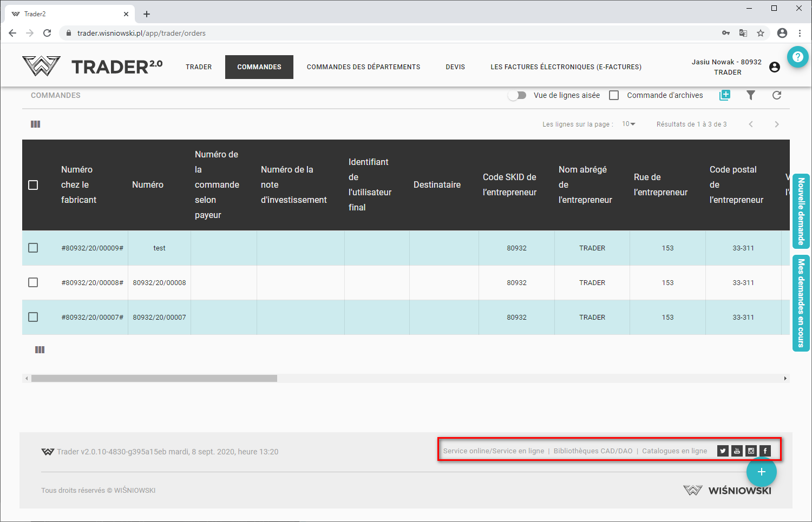Follow the 'Bibliothèques CAD/DAO' link

(x=593, y=451)
